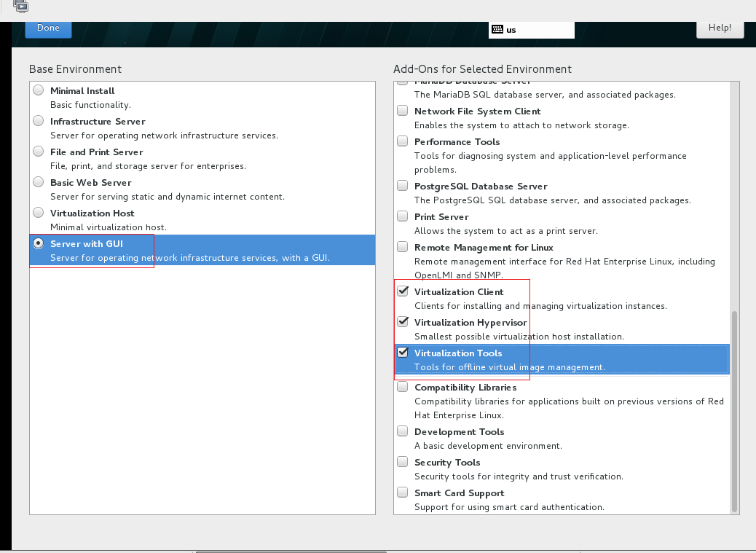Check Remote Management for Linux
This screenshot has height=553, width=756.
402,246
